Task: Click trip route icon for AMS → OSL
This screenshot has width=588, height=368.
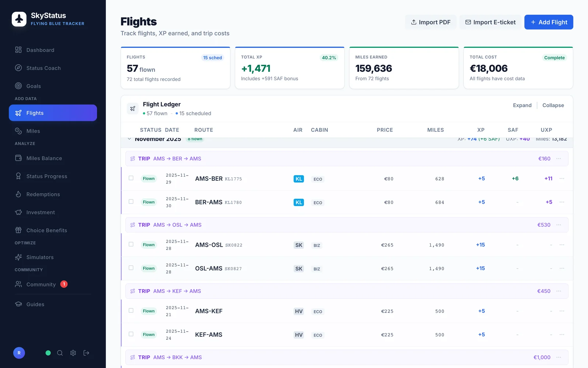Action: click(133, 225)
